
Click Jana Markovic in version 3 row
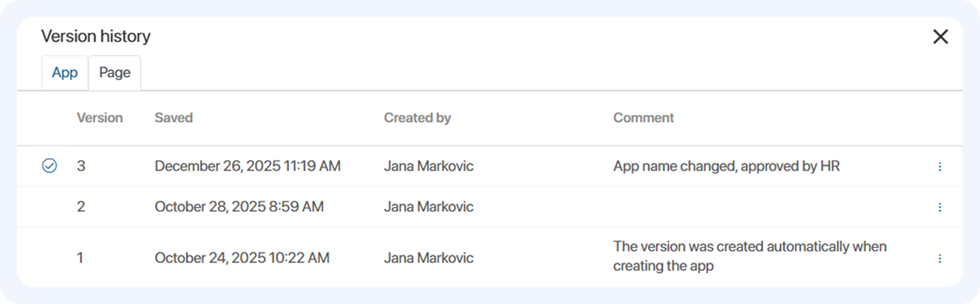click(428, 166)
